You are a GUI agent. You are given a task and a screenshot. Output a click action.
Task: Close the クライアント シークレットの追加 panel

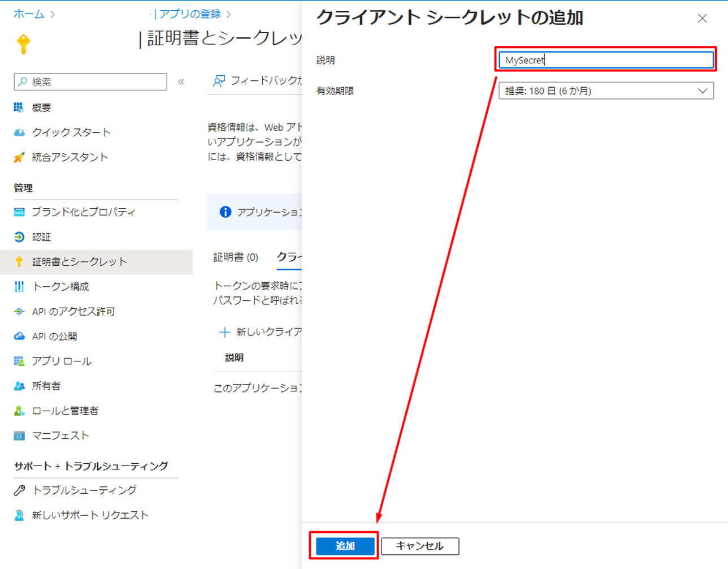pyautogui.click(x=702, y=19)
